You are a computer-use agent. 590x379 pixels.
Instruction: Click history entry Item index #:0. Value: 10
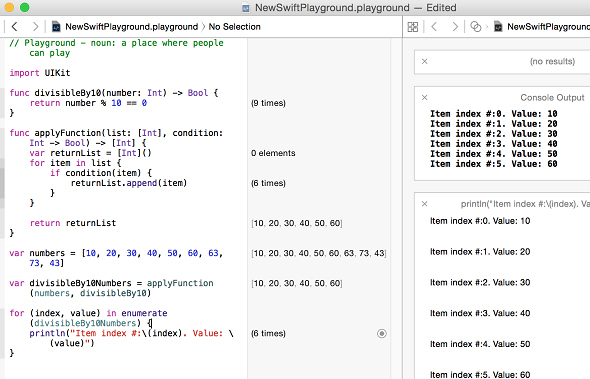480,221
